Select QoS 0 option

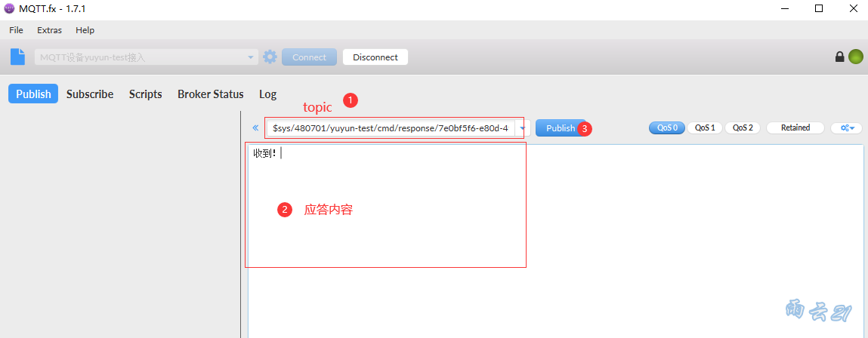pos(667,128)
